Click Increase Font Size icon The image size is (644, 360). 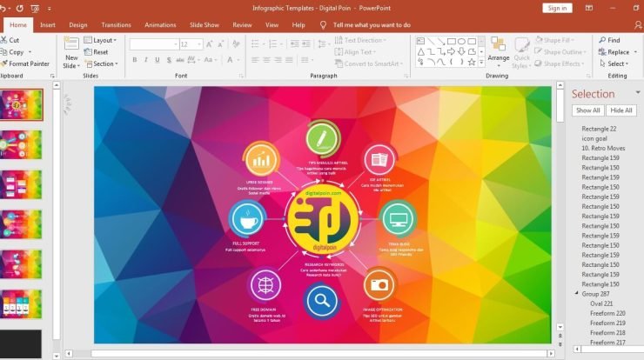[210, 44]
